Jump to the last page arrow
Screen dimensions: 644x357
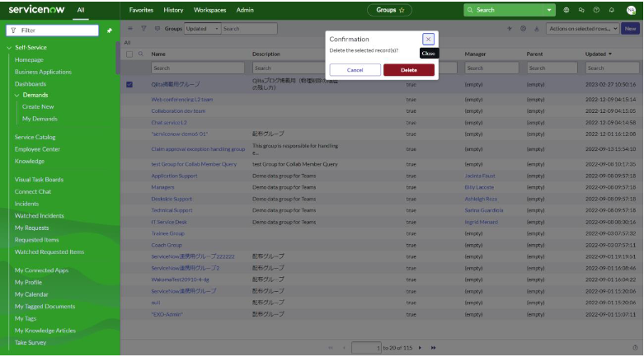[x=433, y=348]
